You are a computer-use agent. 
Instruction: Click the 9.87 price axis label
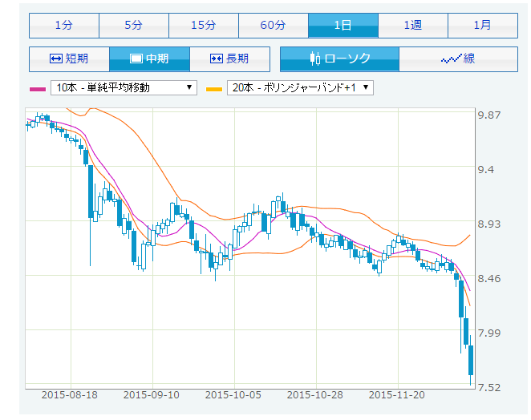tap(489, 115)
